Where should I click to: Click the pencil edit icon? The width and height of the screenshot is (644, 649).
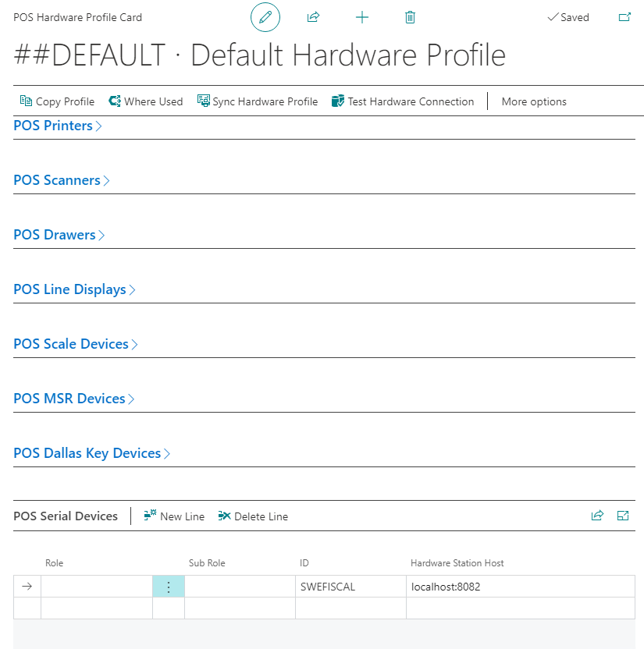(265, 17)
